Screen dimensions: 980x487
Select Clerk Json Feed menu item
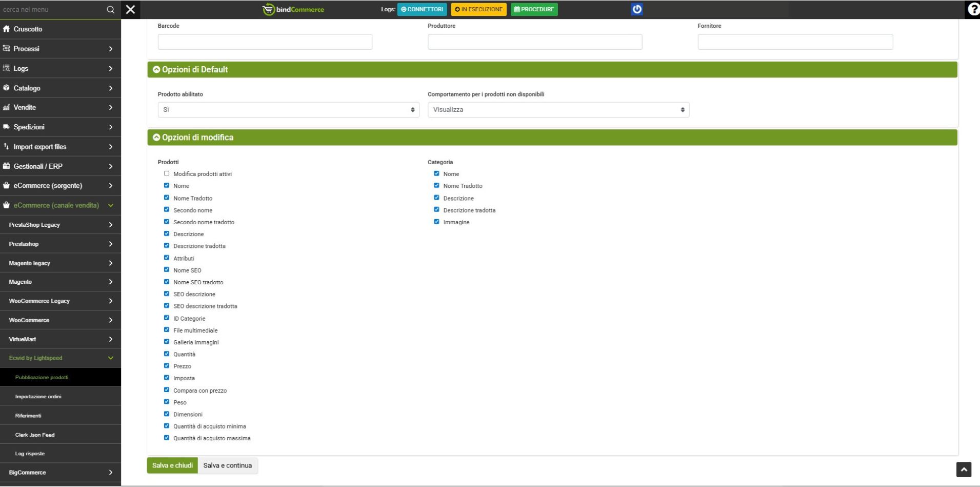[x=35, y=435]
